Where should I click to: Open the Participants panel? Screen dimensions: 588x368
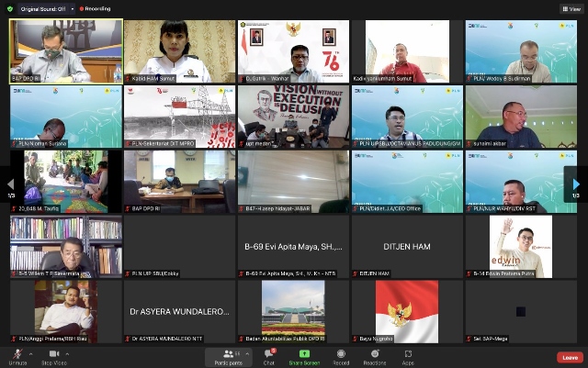coord(229,355)
